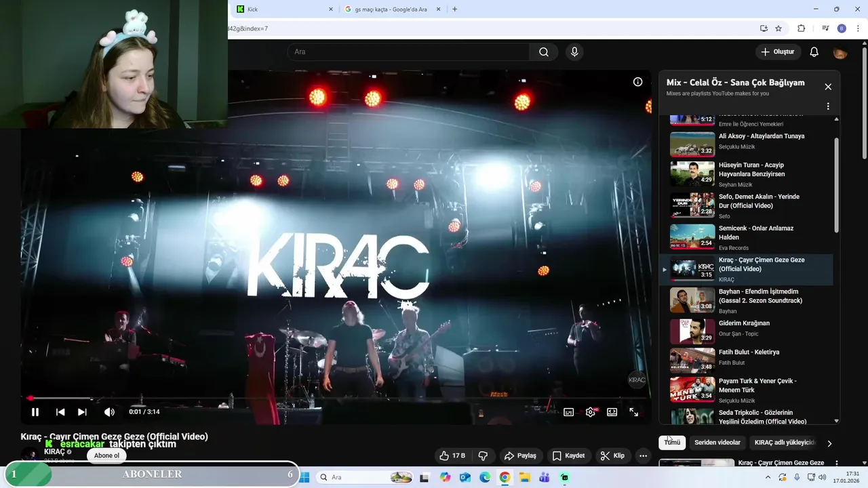
Task: Like the video with thumbs up (17 B)
Action: [x=452, y=455]
